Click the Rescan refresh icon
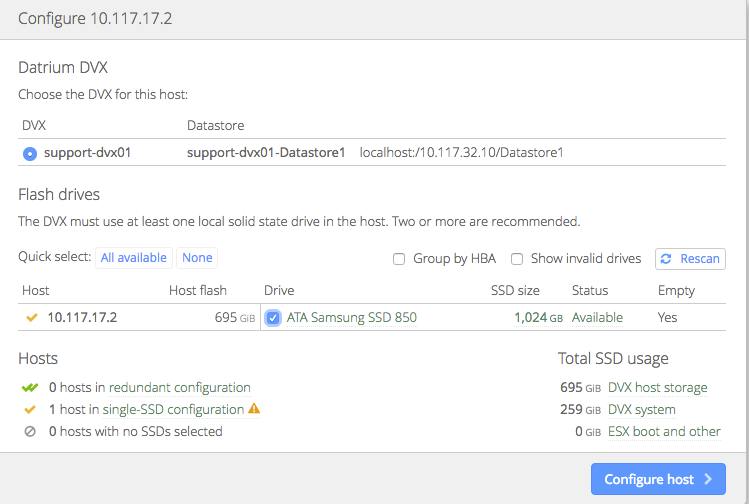Image resolution: width=749 pixels, height=504 pixels. coord(668,258)
